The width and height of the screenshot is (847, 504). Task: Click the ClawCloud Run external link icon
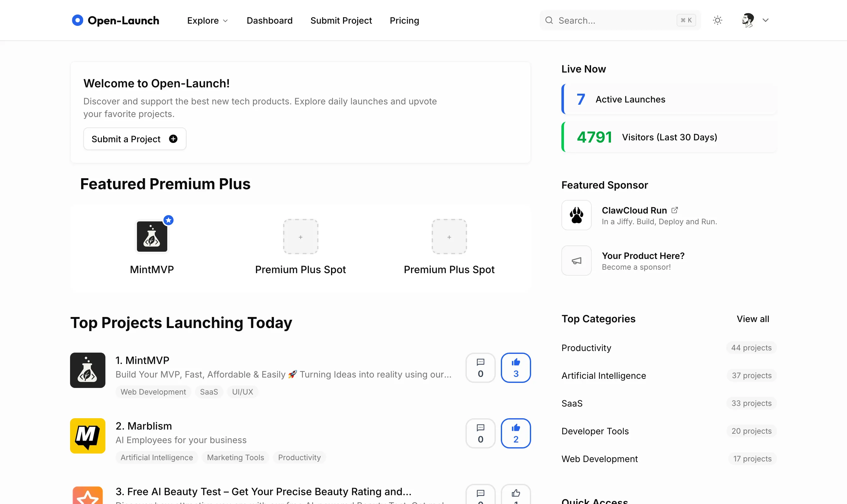point(675,210)
